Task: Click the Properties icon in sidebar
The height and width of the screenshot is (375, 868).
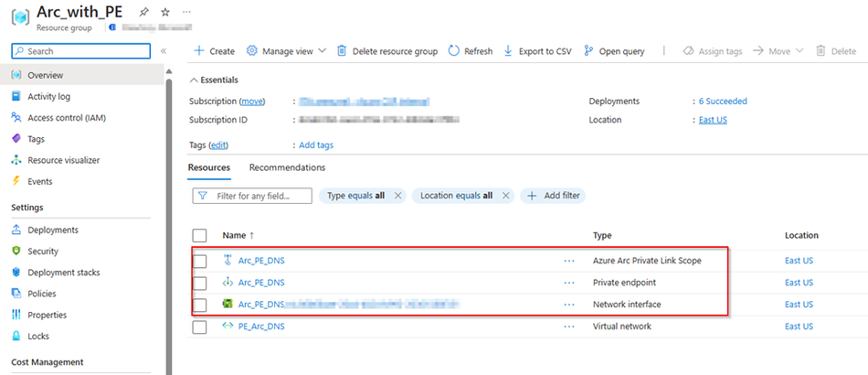Action: [16, 315]
